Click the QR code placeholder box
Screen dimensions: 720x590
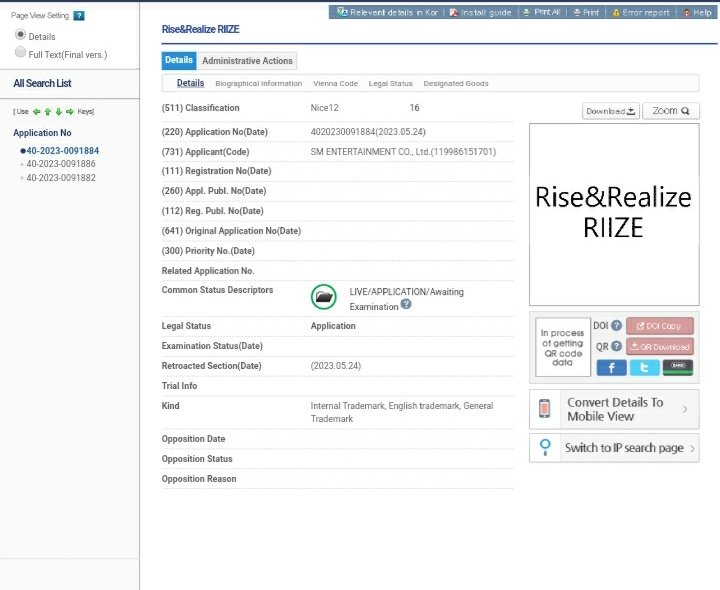tap(562, 347)
